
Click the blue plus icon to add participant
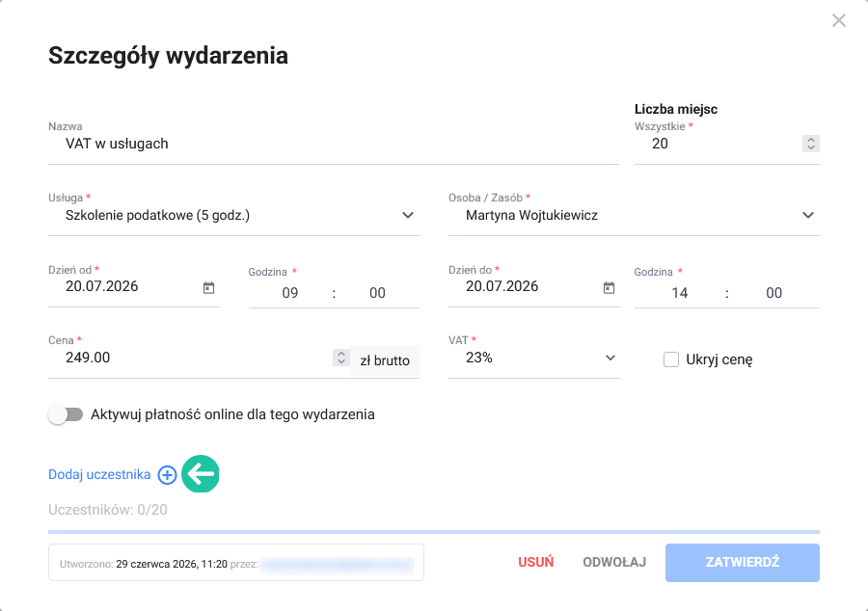[167, 474]
